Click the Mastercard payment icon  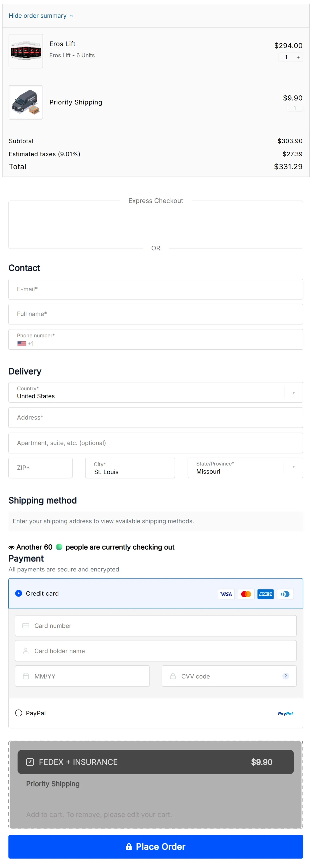pos(246,594)
